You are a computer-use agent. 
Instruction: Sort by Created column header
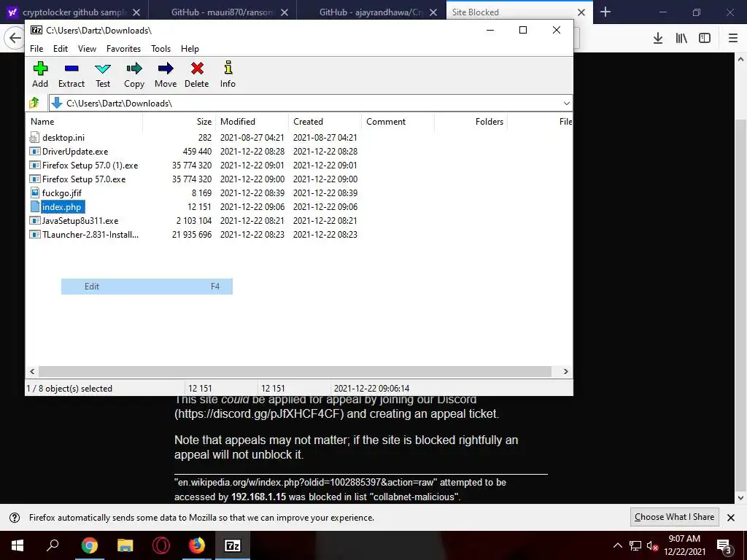(x=325, y=122)
